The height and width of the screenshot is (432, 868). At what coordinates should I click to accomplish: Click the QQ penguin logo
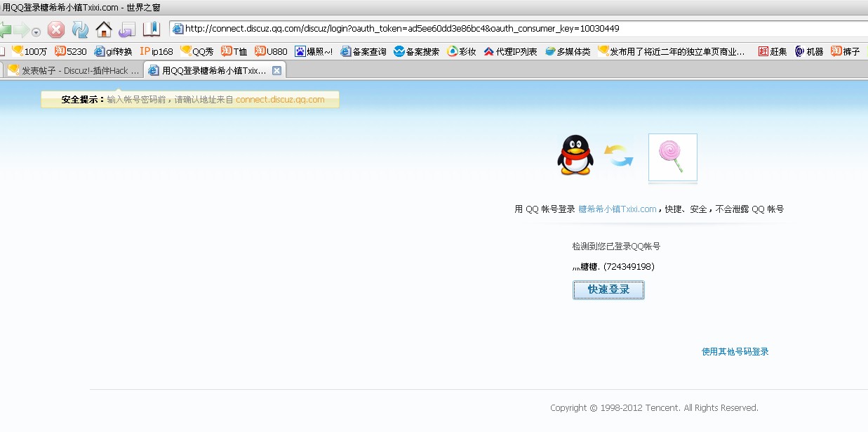(575, 155)
